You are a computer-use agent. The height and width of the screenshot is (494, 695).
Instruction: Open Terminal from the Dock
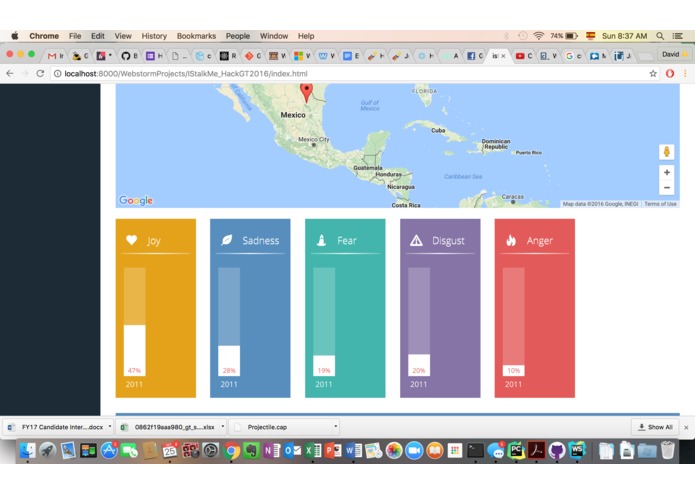click(x=476, y=451)
